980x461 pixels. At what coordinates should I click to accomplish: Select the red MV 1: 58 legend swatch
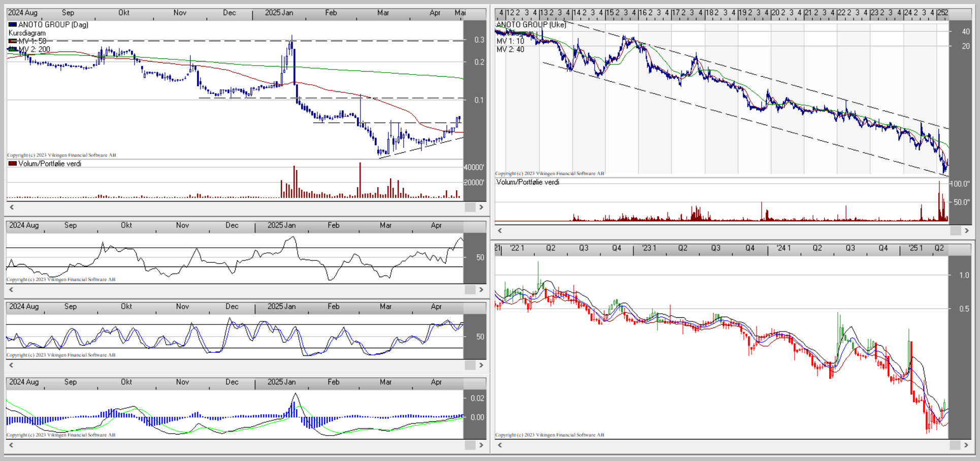click(x=13, y=41)
